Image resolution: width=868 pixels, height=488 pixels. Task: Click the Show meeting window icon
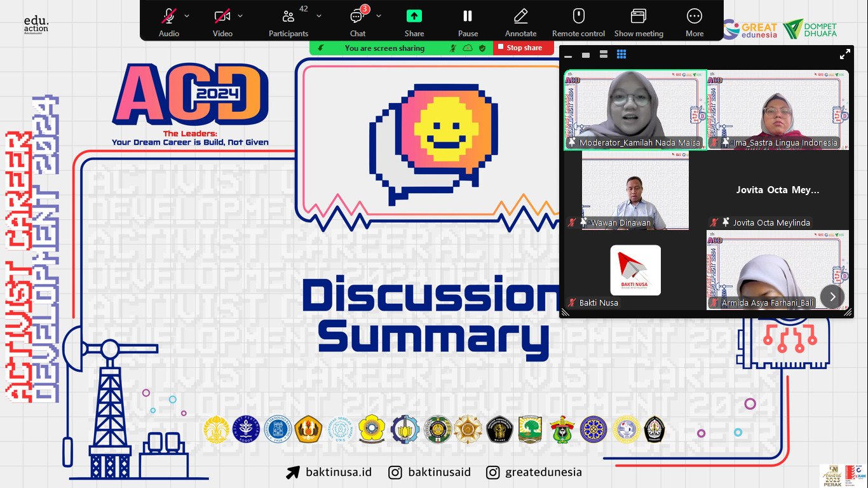point(638,21)
